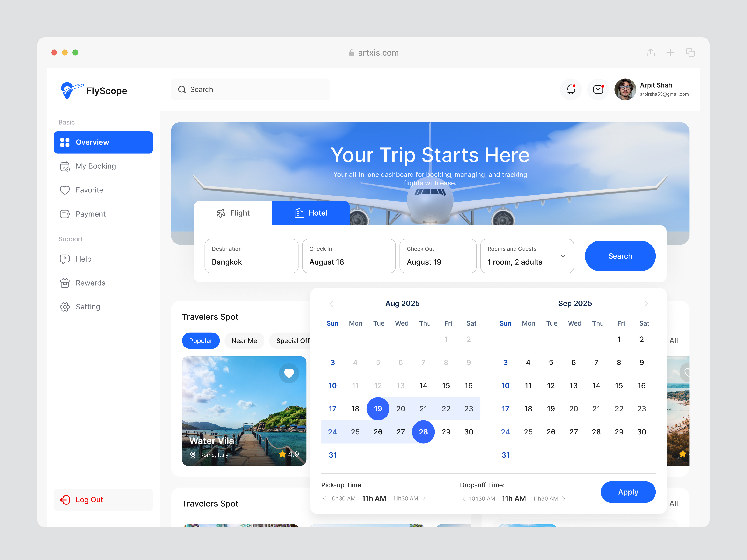Screen dimensions: 747x560
Task: Open the Payment section
Action: coord(90,214)
